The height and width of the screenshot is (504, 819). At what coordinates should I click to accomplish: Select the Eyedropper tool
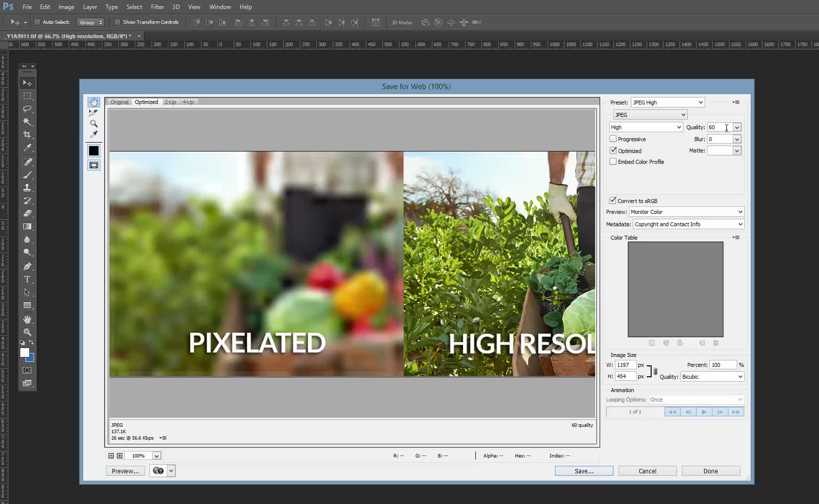pos(94,134)
